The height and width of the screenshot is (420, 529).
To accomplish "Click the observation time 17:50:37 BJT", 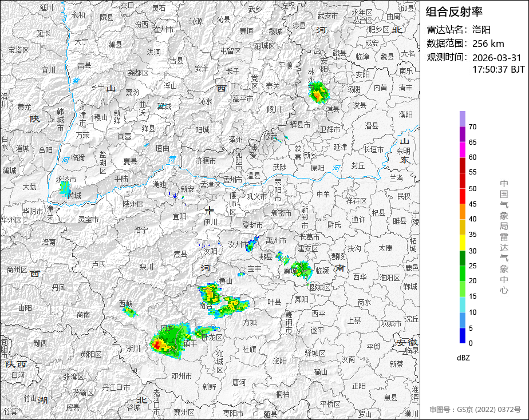I will pos(499,69).
